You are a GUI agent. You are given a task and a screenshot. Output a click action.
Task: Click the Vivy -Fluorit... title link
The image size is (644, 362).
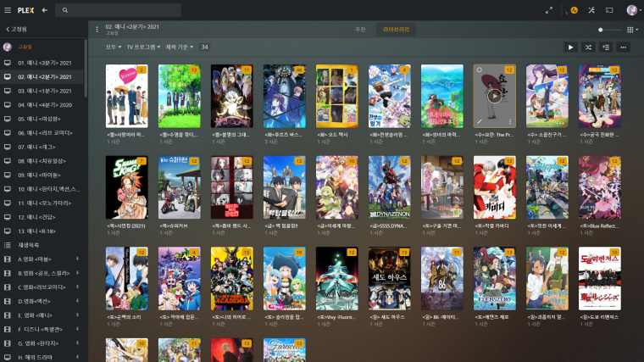tap(336, 317)
